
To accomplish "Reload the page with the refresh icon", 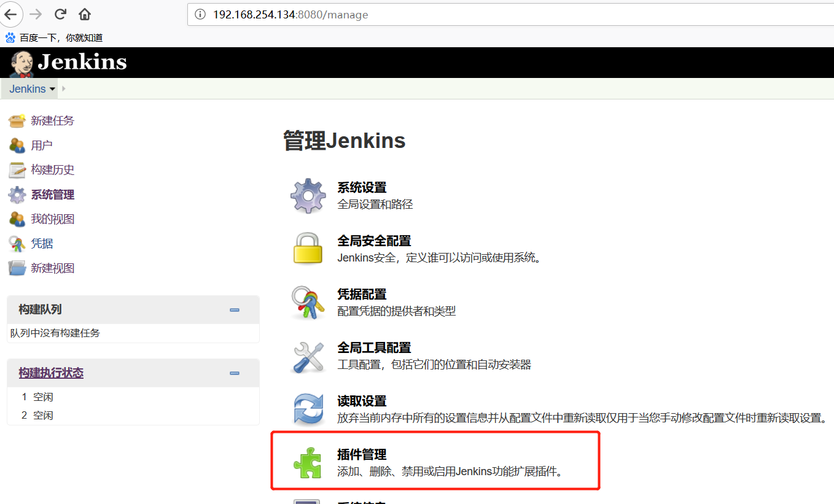I will click(x=60, y=14).
